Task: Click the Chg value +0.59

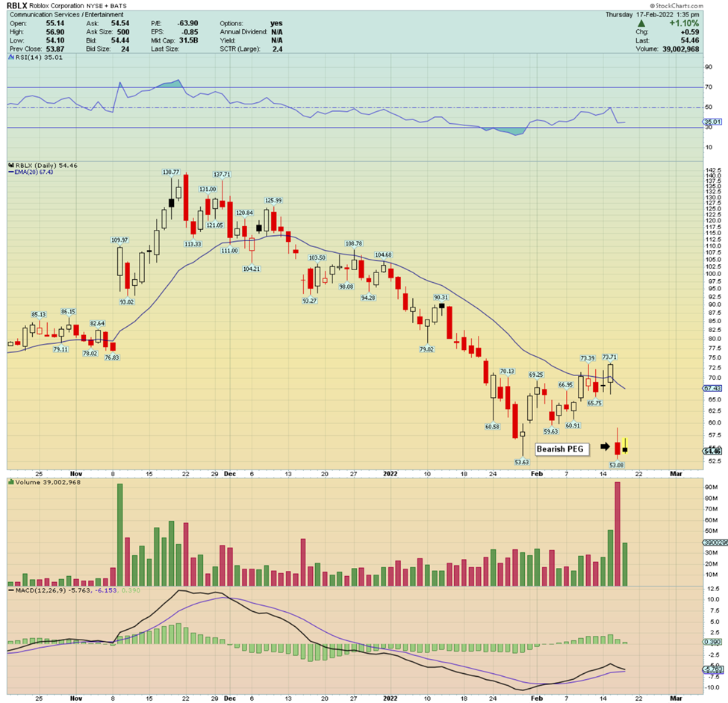Action: pyautogui.click(x=689, y=32)
